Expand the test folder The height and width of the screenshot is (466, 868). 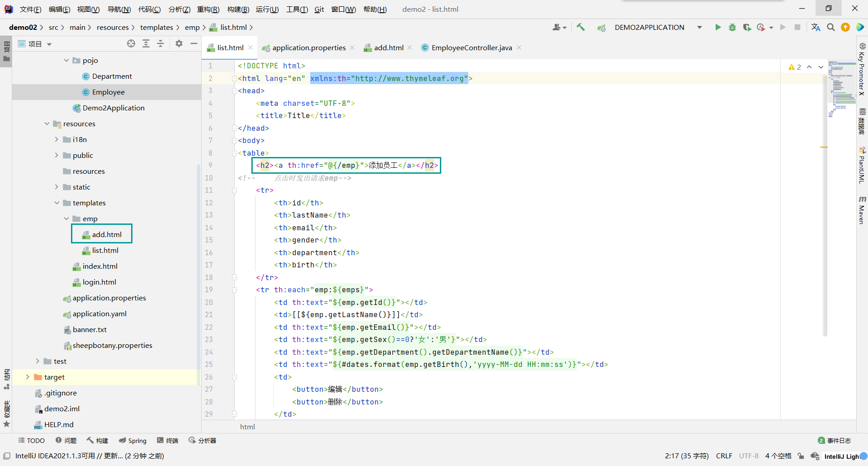tap(38, 361)
